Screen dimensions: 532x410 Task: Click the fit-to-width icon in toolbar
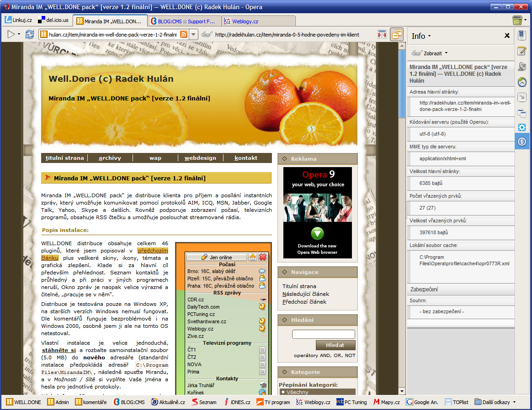tap(382, 34)
